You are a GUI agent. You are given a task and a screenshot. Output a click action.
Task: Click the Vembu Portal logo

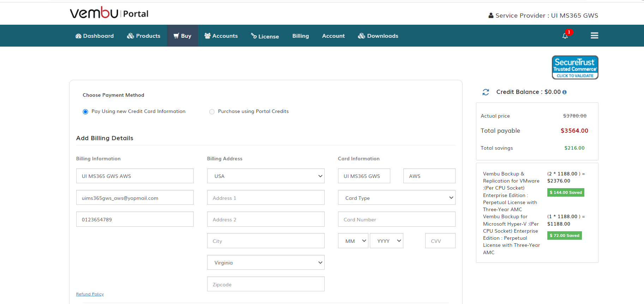[x=109, y=13]
